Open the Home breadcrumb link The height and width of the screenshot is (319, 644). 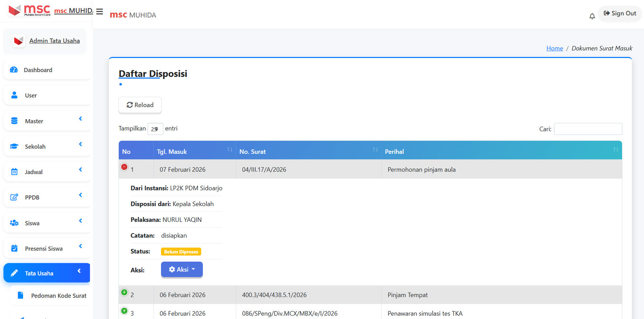(554, 48)
